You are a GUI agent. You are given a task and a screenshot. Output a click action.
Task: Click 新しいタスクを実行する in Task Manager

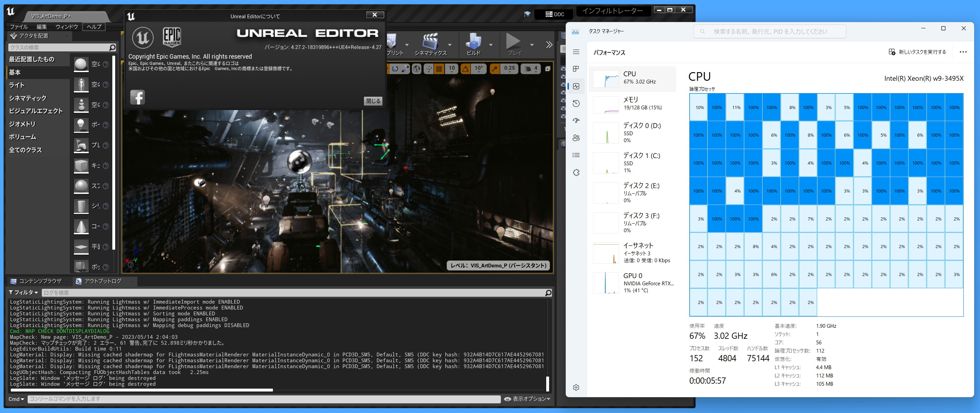917,52
